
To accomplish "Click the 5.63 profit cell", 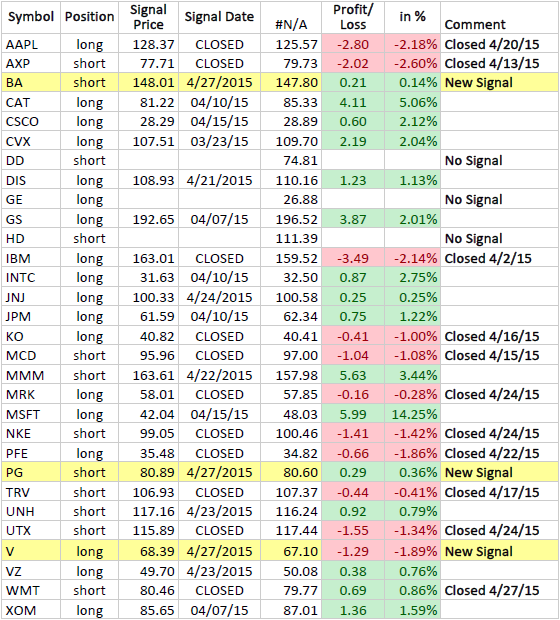I will tap(353, 375).
